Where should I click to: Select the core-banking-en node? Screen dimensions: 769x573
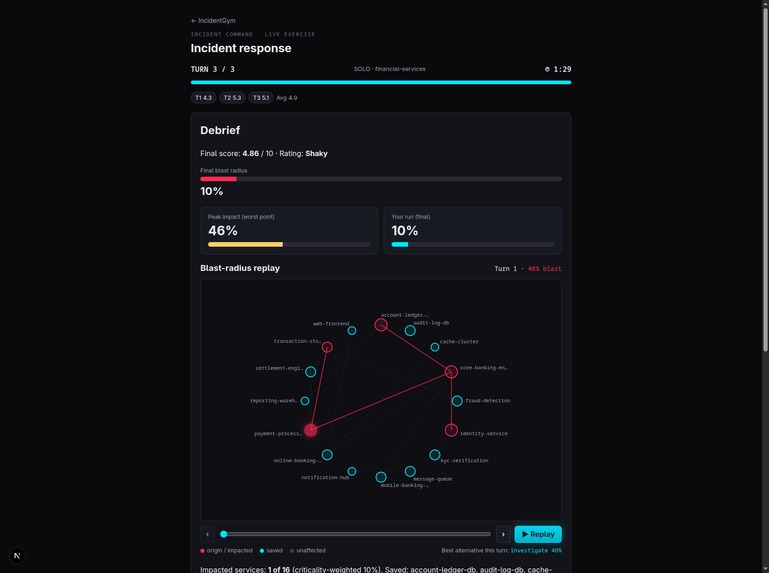451,372
